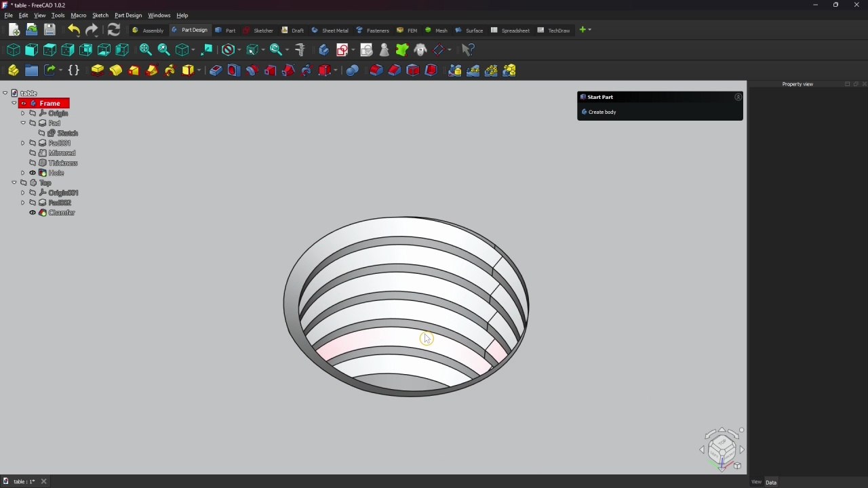Open the File menu

[8, 15]
